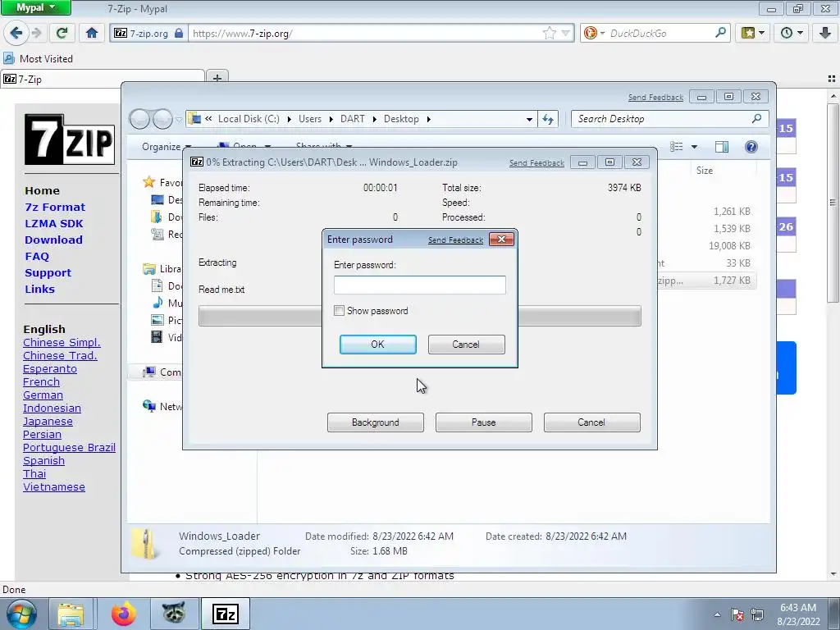Toggle the Explorer preview pane button
Viewport: 840px width, 630px height.
[722, 147]
